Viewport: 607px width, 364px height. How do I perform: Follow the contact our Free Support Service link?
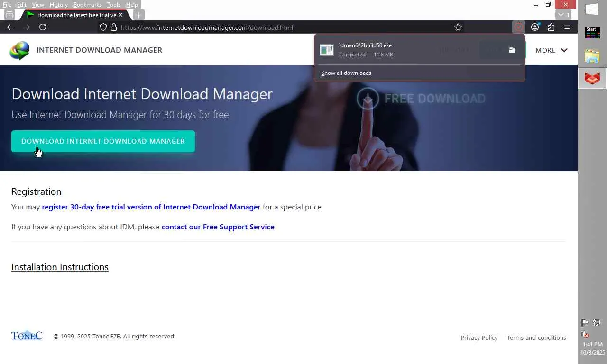coord(218,227)
